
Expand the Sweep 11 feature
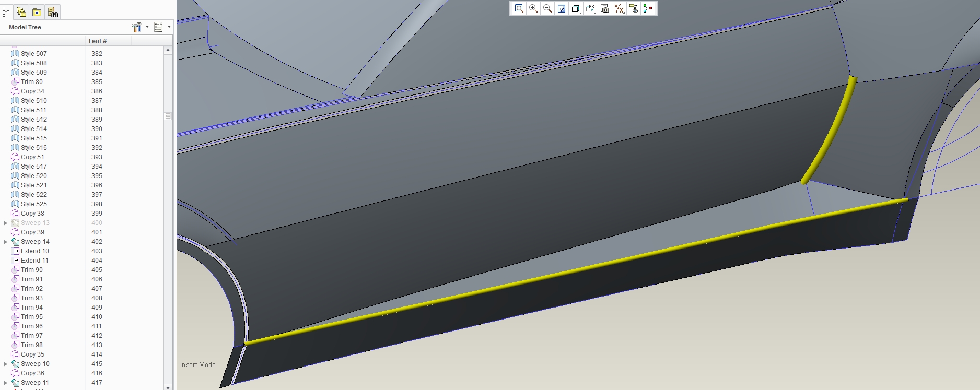point(6,383)
